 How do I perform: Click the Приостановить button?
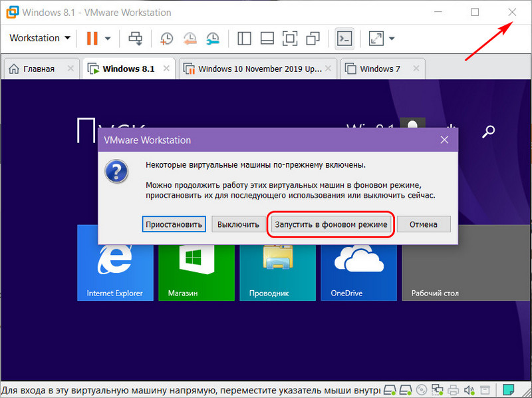click(x=174, y=224)
